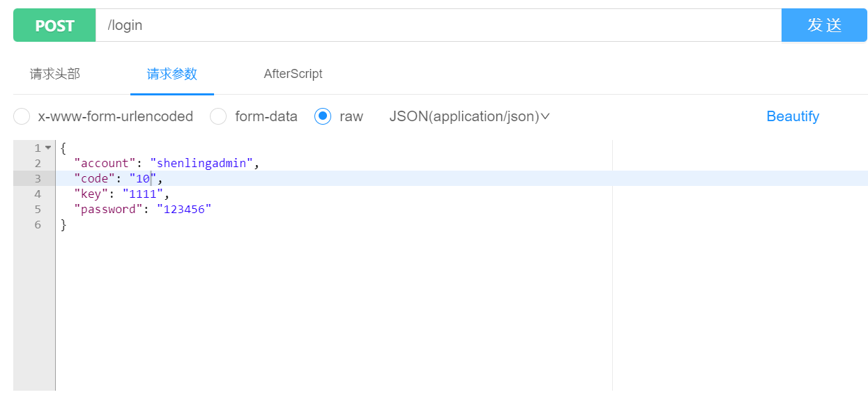Viewport: 868px width, 406px height.
Task: Click the closing brace on line 6
Action: pyautogui.click(x=63, y=224)
